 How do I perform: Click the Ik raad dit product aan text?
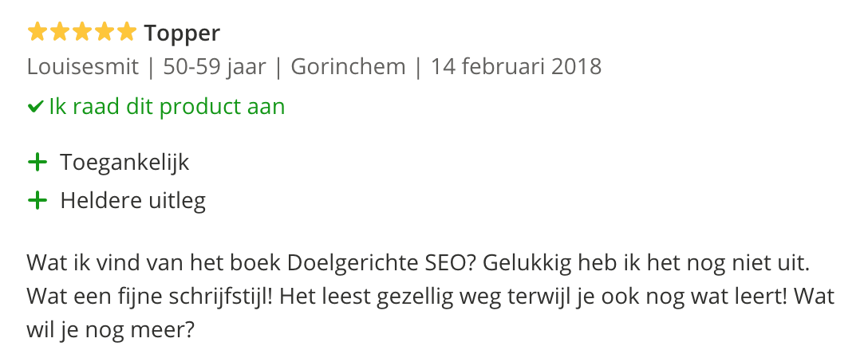coord(167,107)
